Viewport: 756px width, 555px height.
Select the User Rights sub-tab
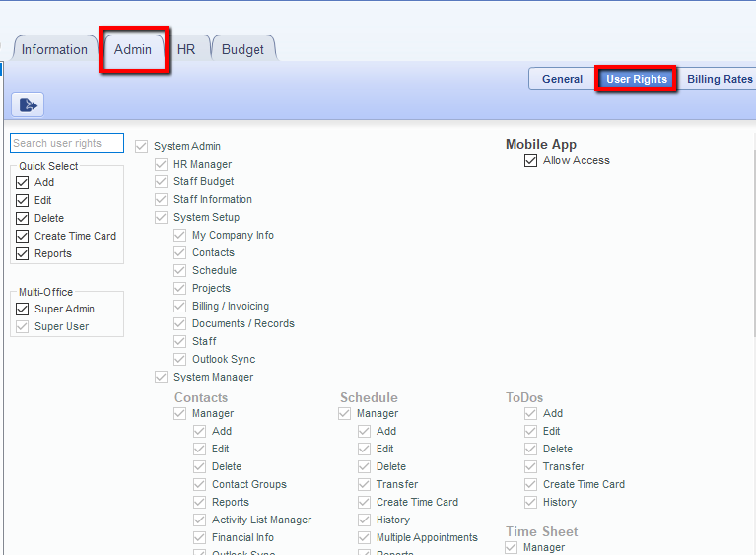(637, 79)
